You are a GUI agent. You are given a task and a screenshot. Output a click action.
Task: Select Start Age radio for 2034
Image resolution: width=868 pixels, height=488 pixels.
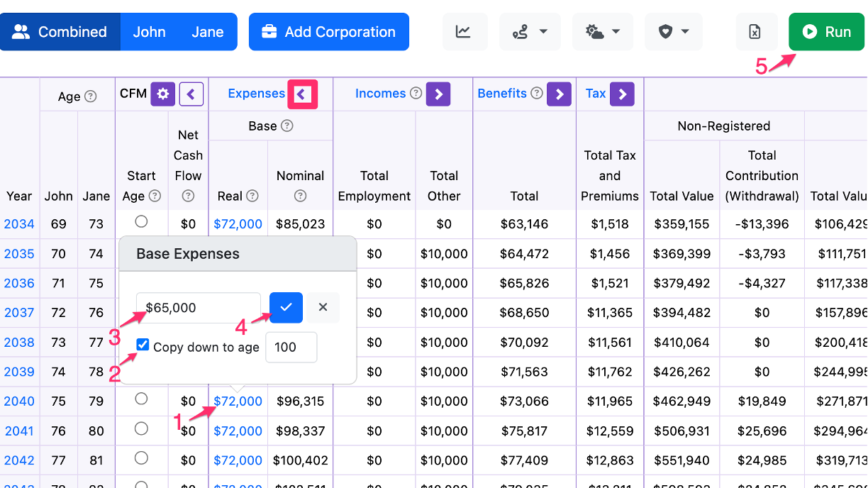[141, 221]
